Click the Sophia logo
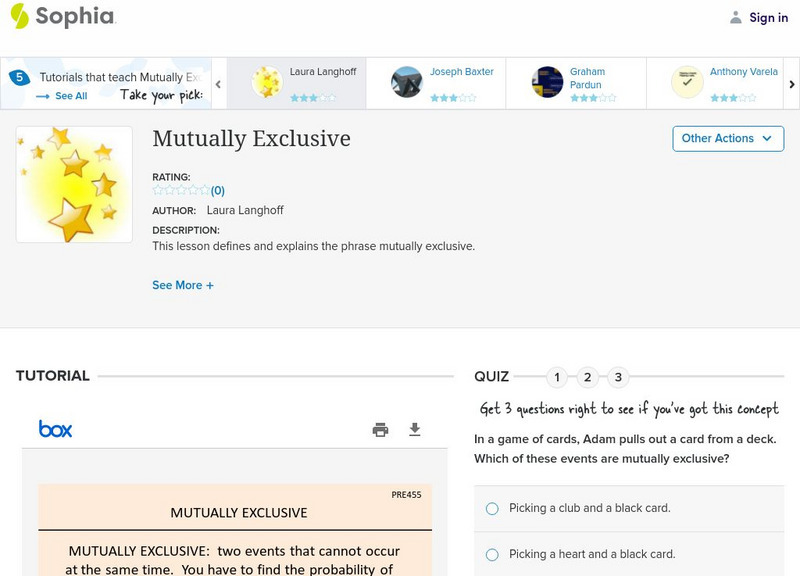The height and width of the screenshot is (576, 800). point(62,17)
